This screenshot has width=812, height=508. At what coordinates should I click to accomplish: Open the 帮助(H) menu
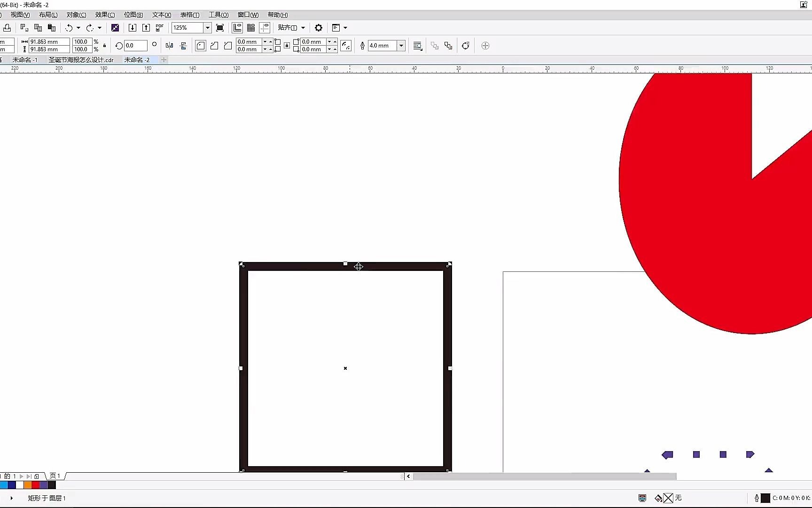pyautogui.click(x=278, y=15)
